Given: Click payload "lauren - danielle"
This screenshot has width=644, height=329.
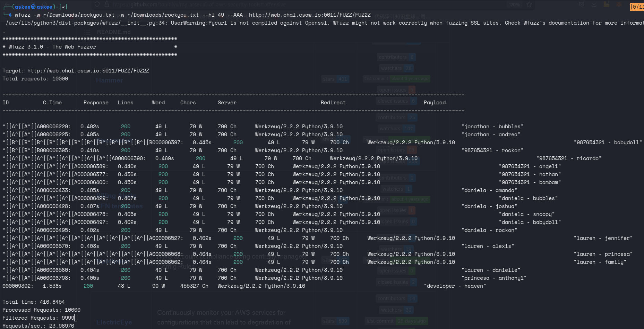Looking at the screenshot, I should pos(491,270).
